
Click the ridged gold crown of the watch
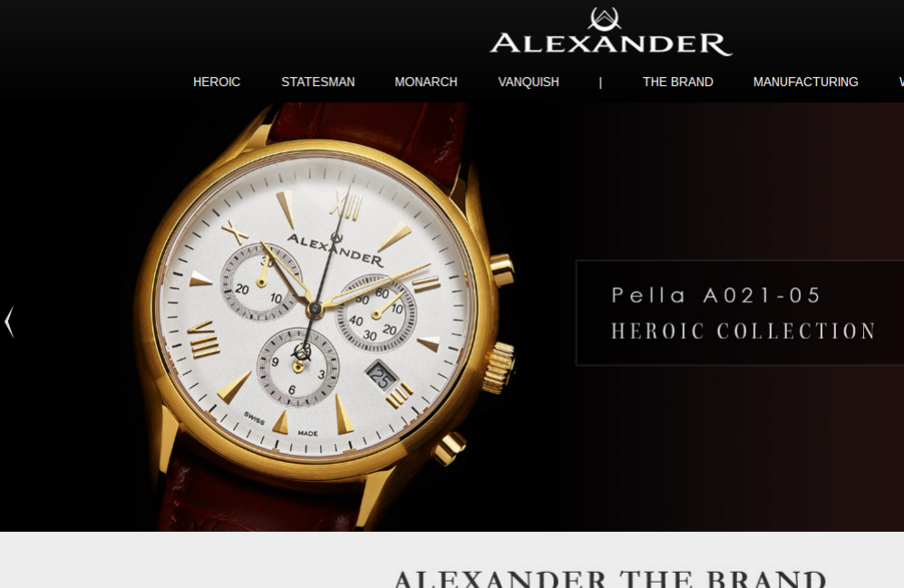[x=499, y=367]
